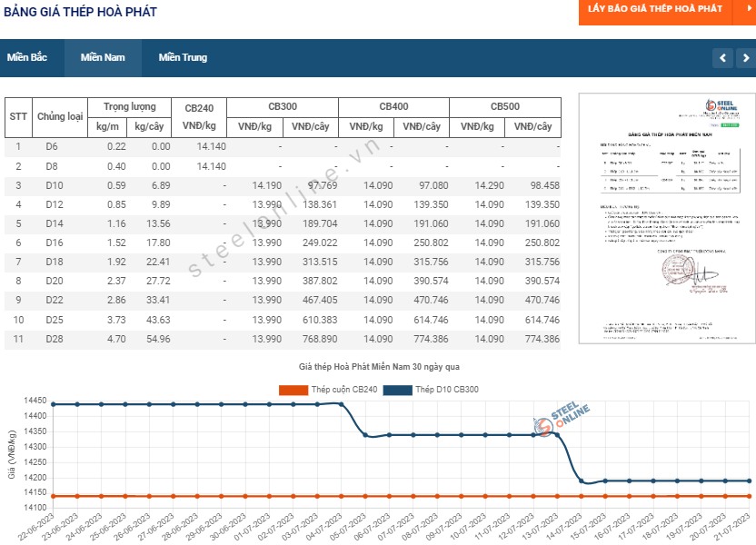Click weight value 54.96 in D28 row
756x545 pixels.
[158, 339]
